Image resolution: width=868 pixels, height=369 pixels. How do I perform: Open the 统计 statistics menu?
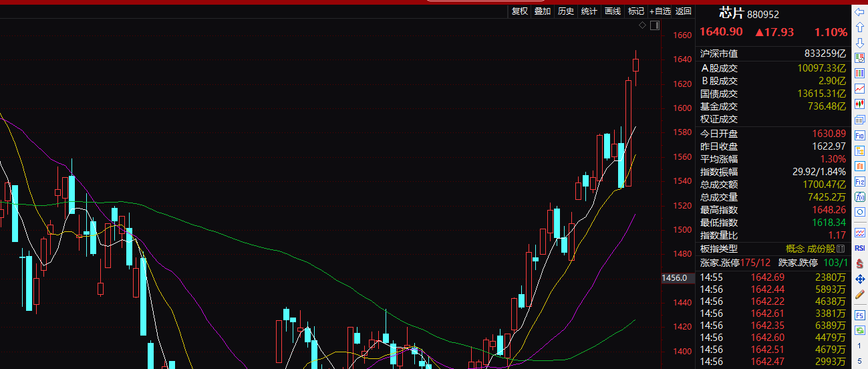click(589, 11)
